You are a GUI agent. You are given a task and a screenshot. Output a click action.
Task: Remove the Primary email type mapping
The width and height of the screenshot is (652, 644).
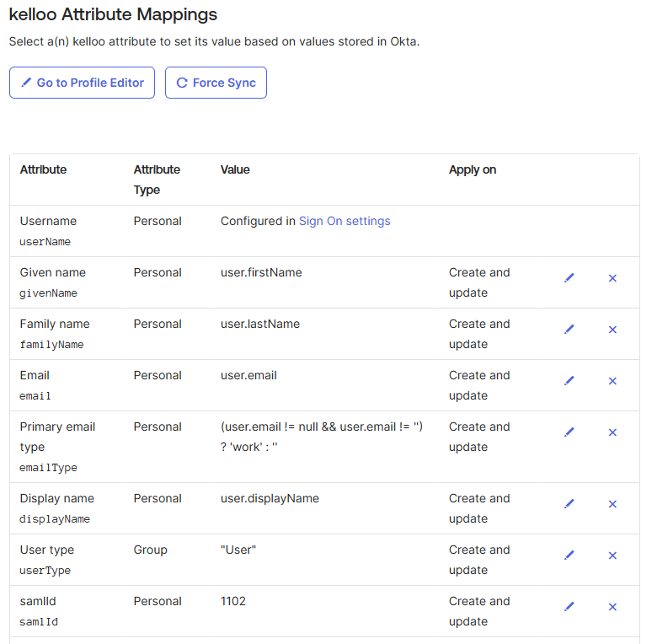612,432
